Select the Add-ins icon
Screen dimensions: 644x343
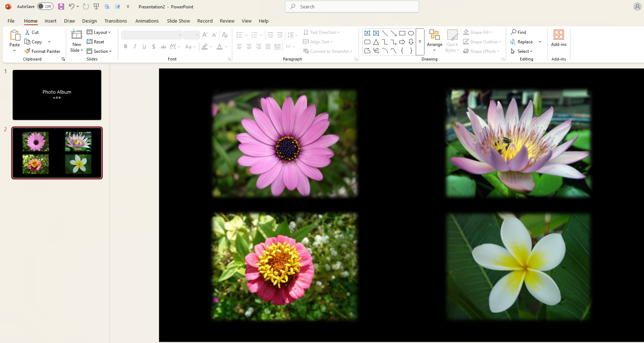[559, 38]
